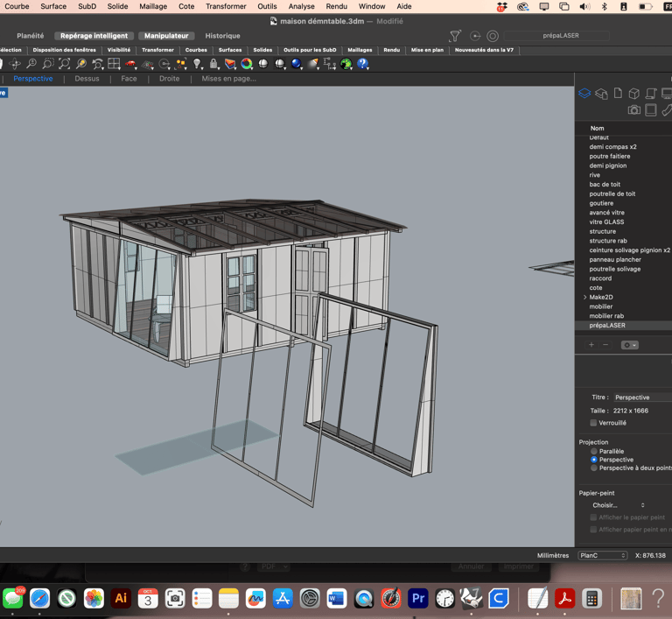Open the four viewports layout tool
Screen dimensions: 672x619
coord(114,64)
